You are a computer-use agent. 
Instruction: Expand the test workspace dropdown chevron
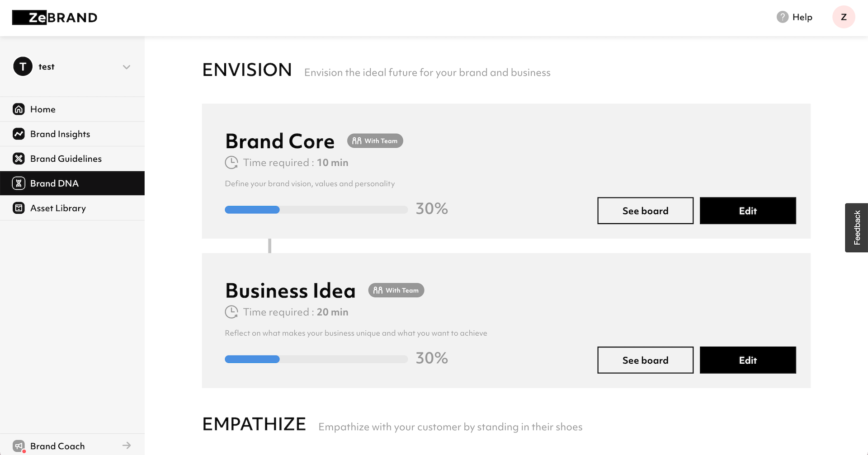tap(127, 67)
